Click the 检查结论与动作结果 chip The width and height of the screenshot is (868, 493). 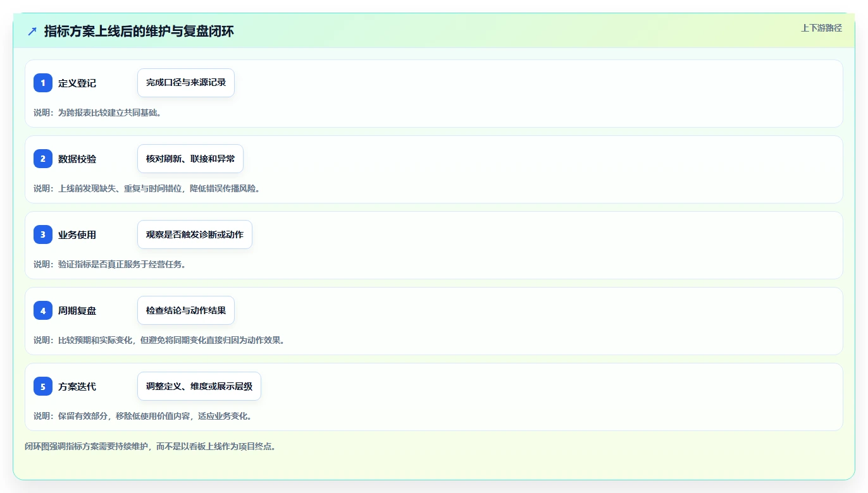pos(186,310)
